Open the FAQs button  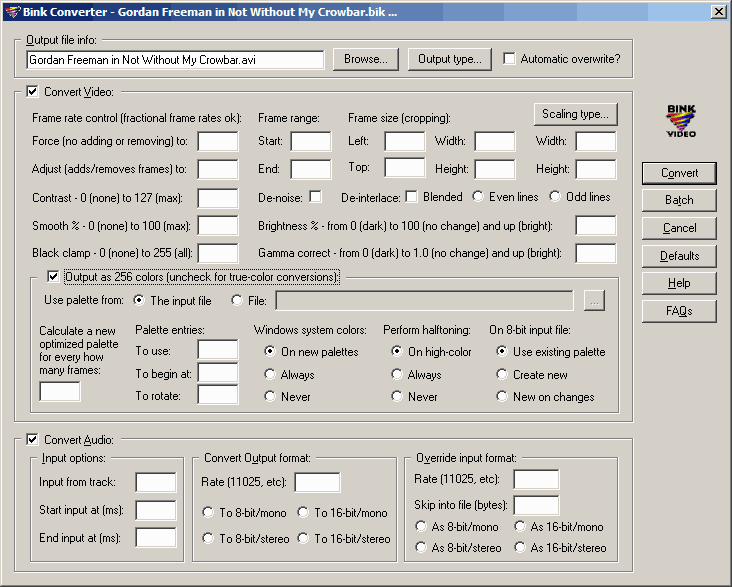[679, 311]
